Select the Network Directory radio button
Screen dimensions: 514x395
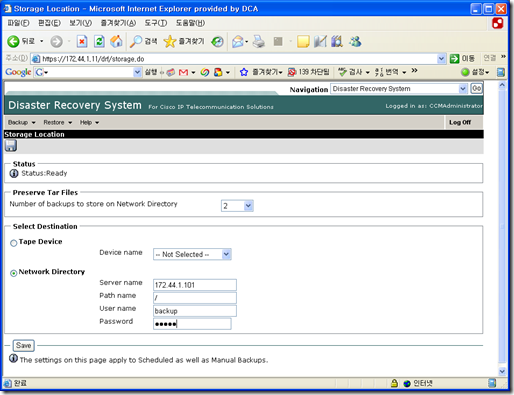coord(14,273)
